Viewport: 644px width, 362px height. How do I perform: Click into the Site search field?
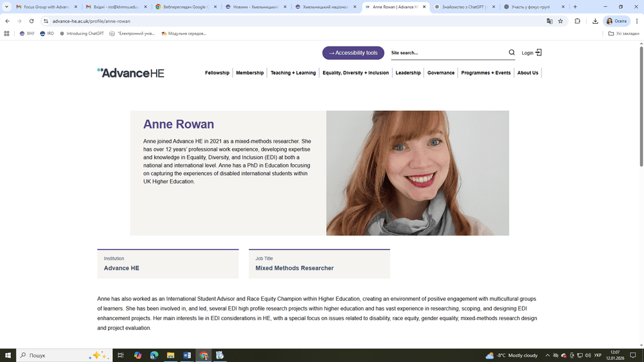446,53
